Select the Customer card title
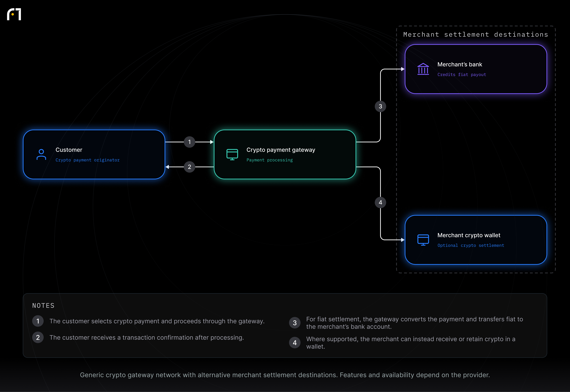This screenshot has width=570, height=392. point(69,150)
